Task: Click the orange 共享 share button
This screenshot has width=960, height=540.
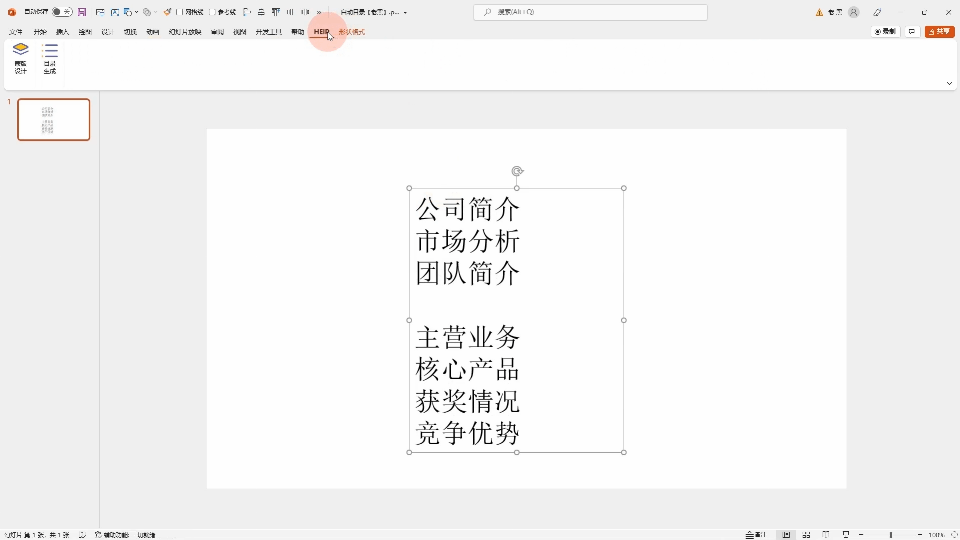Action: click(939, 31)
